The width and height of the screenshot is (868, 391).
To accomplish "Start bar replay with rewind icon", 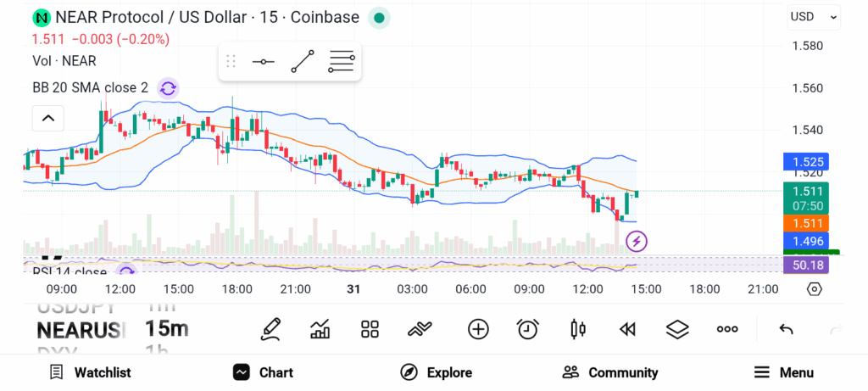I will point(627,329).
